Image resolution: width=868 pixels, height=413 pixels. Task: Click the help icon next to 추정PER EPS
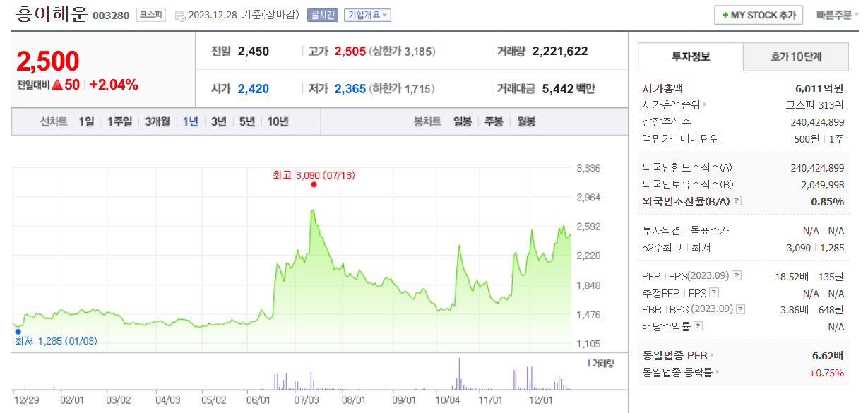tap(714, 292)
